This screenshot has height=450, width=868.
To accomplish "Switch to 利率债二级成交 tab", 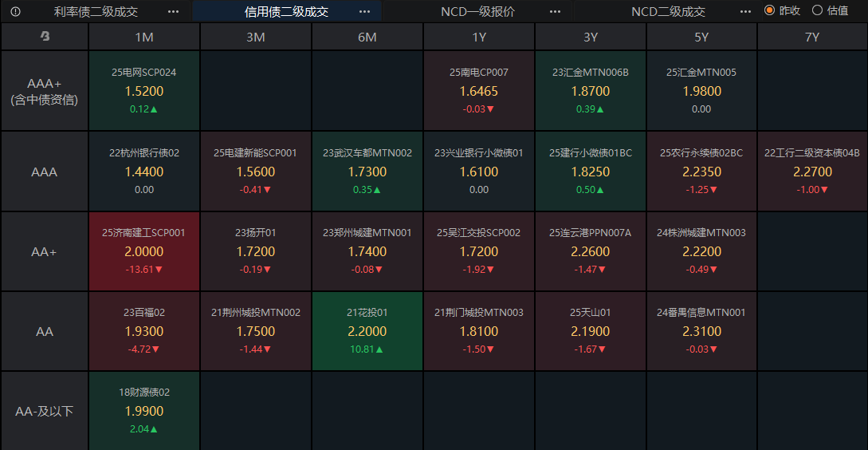I will (96, 12).
